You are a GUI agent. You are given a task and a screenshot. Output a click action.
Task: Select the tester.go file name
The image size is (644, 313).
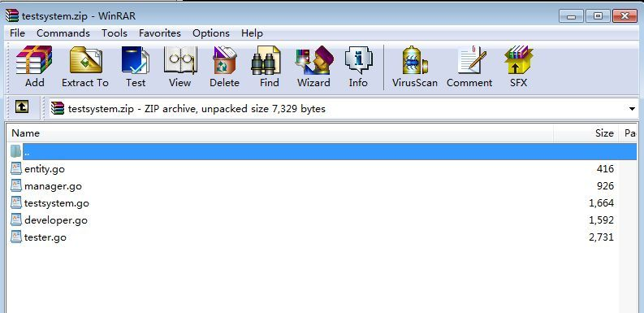[45, 237]
